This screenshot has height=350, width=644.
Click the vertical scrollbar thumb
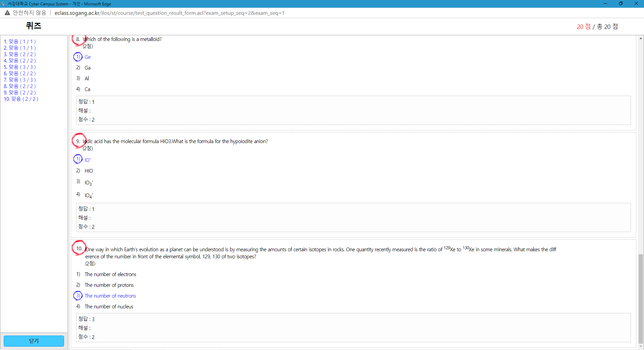641,299
